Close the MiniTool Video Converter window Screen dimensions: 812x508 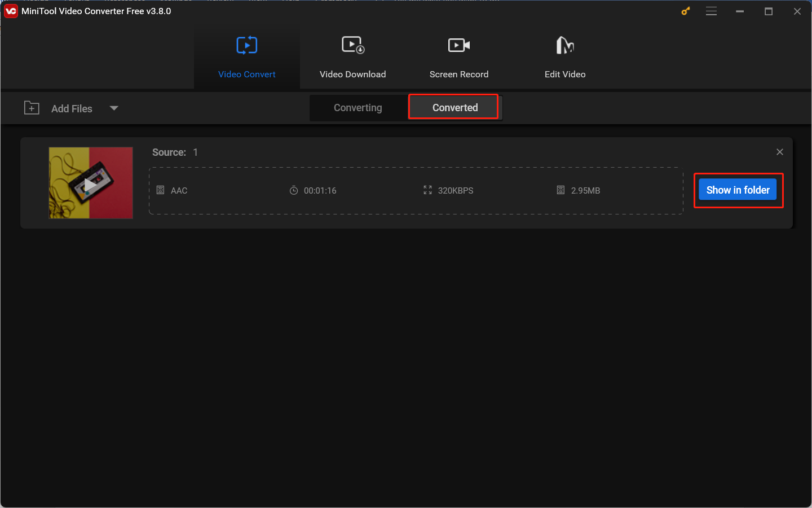pyautogui.click(x=797, y=11)
